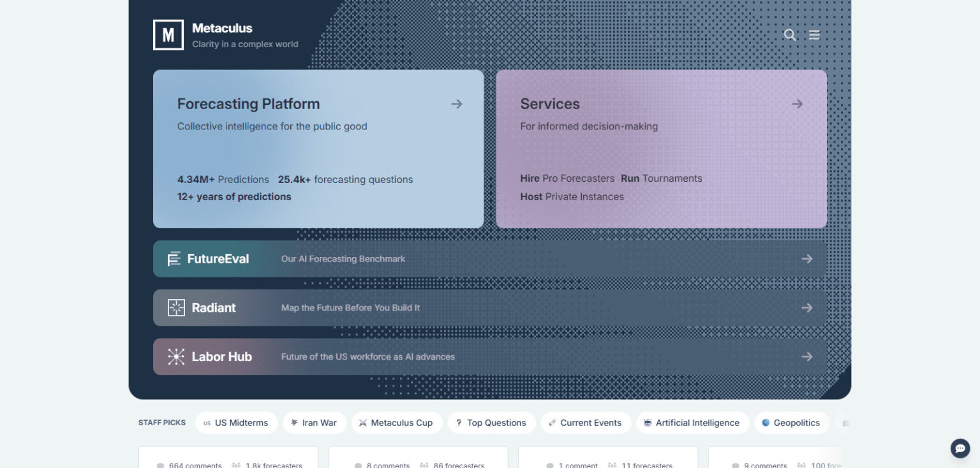Select the Top Questions staff pick
The height and width of the screenshot is (468, 980).
[492, 423]
